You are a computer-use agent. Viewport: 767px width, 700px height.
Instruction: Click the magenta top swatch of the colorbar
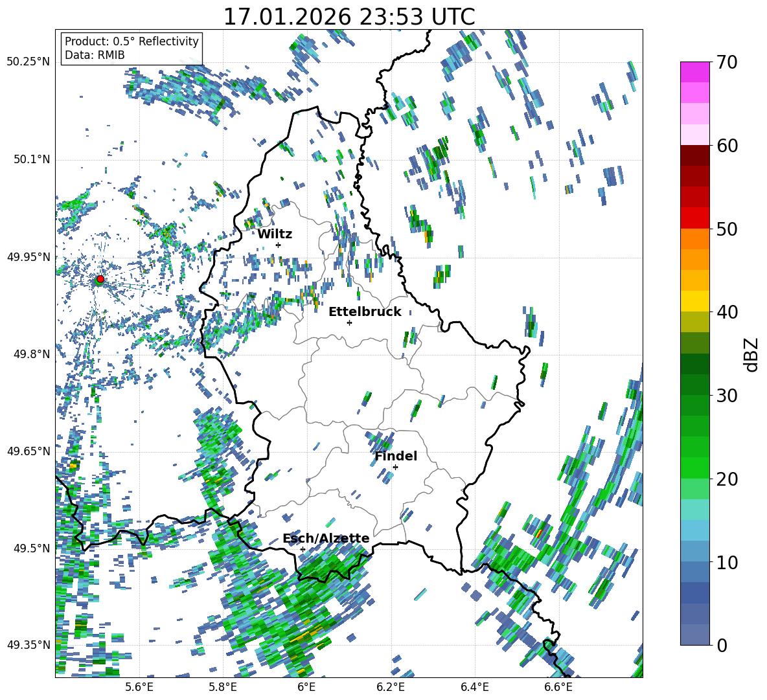click(694, 73)
